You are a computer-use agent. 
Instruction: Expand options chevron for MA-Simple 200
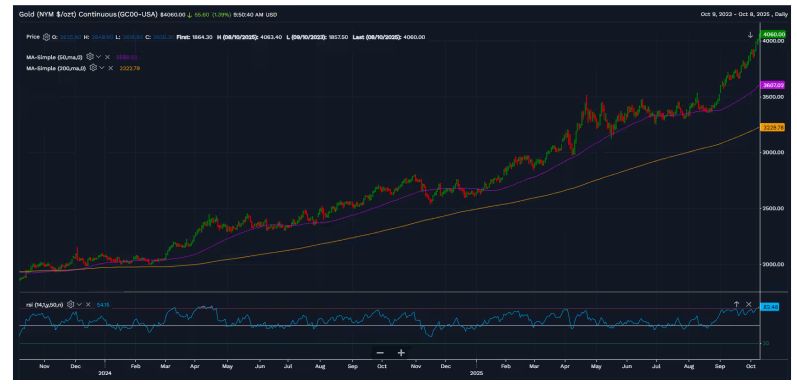click(x=102, y=67)
